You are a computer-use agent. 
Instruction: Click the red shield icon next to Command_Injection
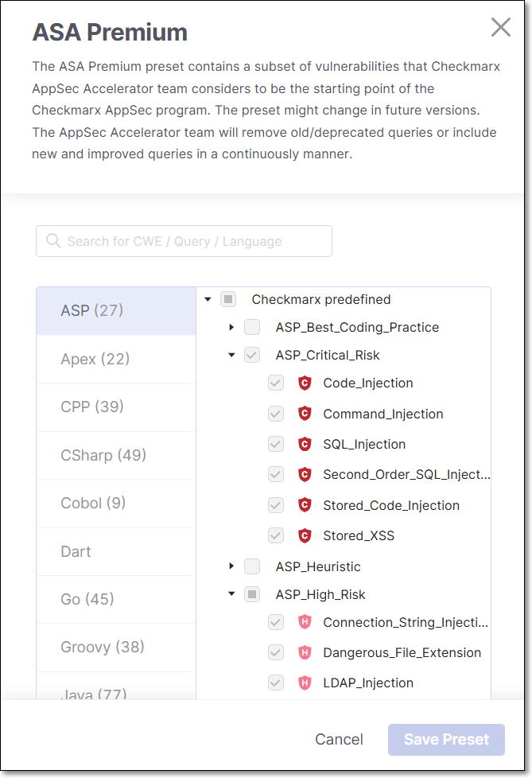tap(304, 414)
